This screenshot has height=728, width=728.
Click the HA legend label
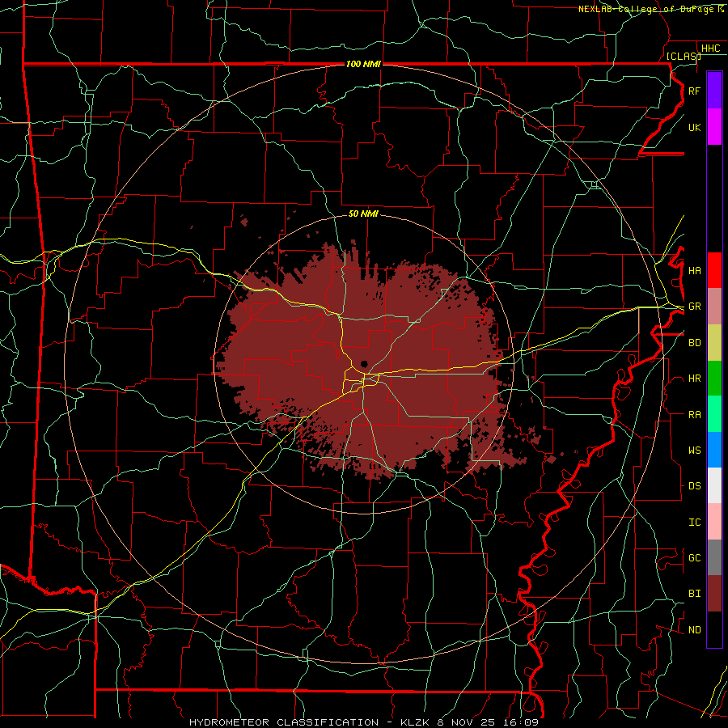694,270
